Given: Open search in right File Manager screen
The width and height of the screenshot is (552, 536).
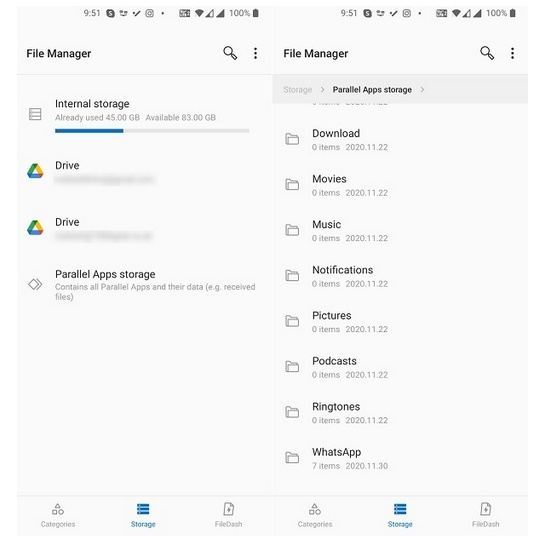Looking at the screenshot, I should coord(487,53).
